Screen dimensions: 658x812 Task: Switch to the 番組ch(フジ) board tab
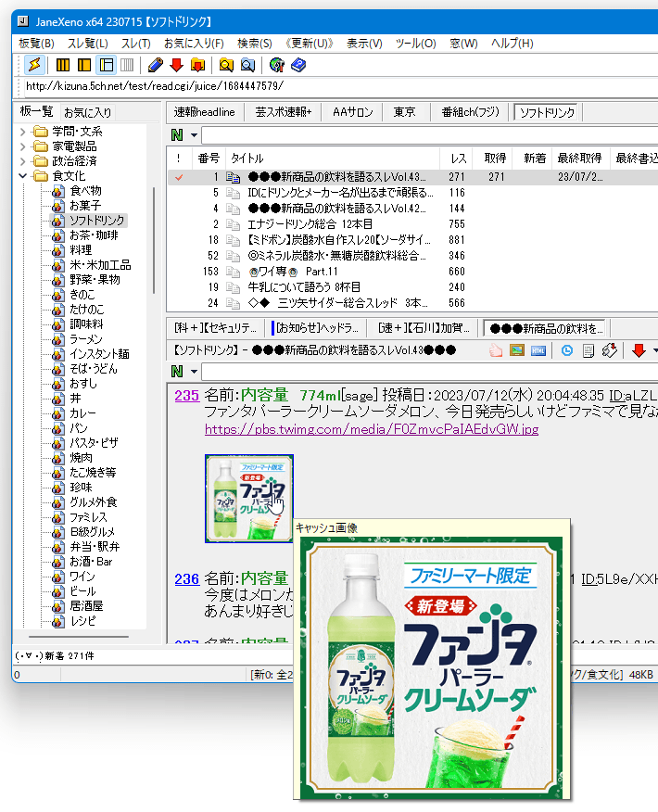click(470, 112)
